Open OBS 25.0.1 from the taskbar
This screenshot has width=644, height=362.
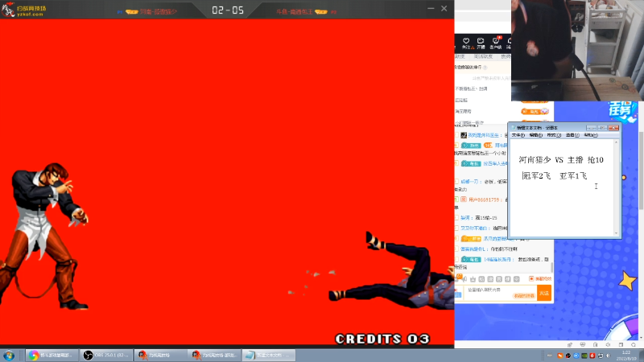[106, 355]
